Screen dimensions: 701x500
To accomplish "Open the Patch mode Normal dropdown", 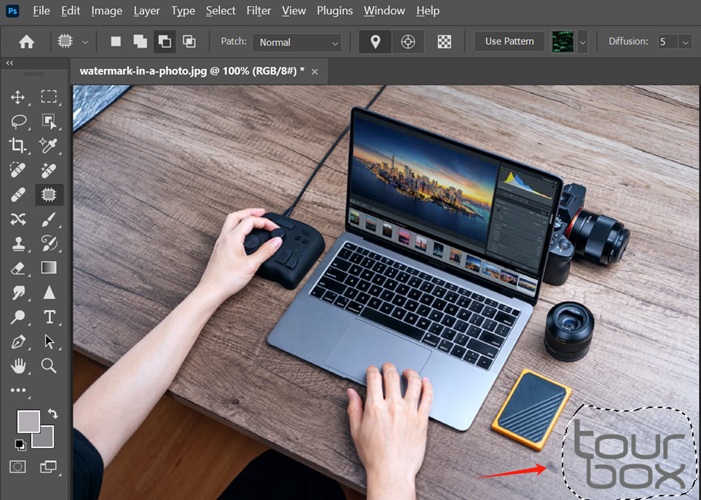I will tap(296, 42).
